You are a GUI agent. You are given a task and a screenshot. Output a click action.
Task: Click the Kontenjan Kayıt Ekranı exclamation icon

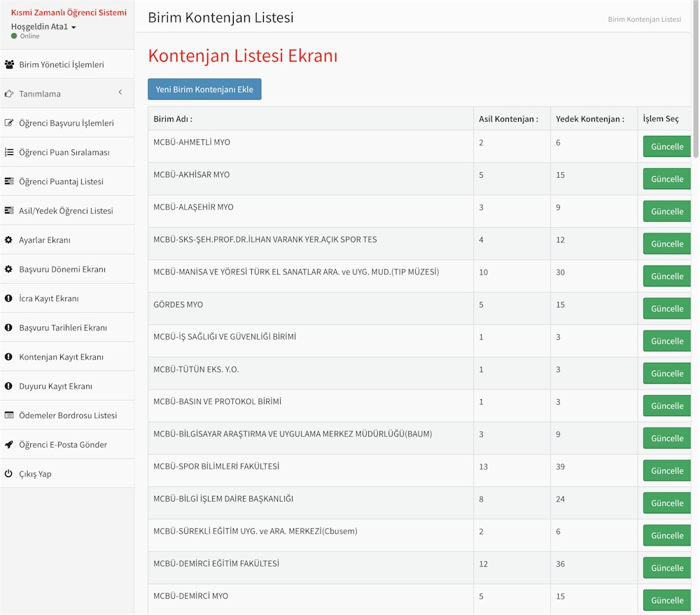click(x=8, y=357)
